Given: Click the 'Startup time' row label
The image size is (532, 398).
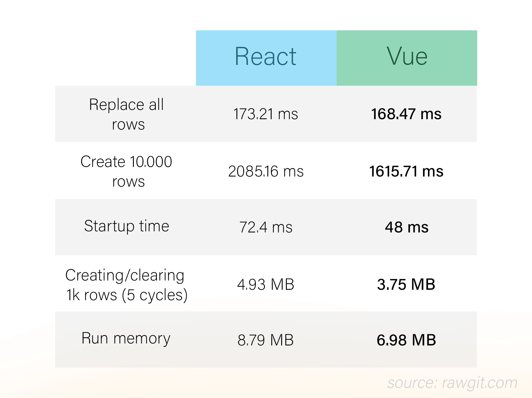Looking at the screenshot, I should pyautogui.click(x=127, y=226).
